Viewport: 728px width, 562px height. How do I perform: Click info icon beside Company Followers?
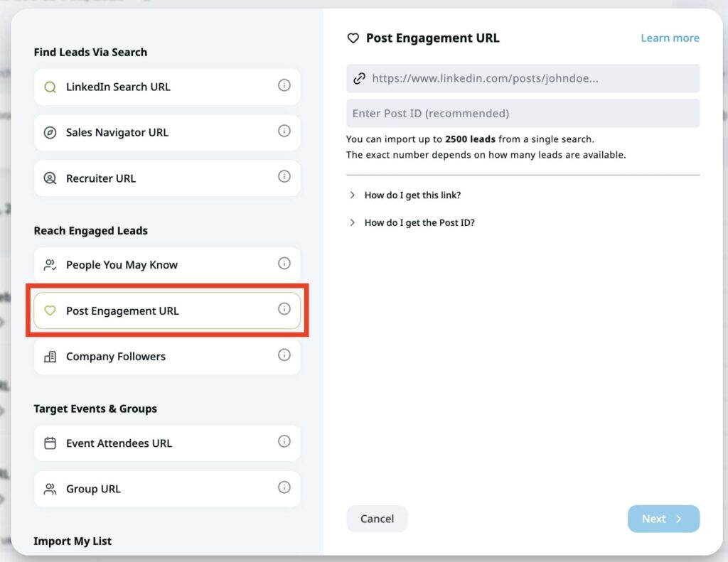(x=284, y=355)
